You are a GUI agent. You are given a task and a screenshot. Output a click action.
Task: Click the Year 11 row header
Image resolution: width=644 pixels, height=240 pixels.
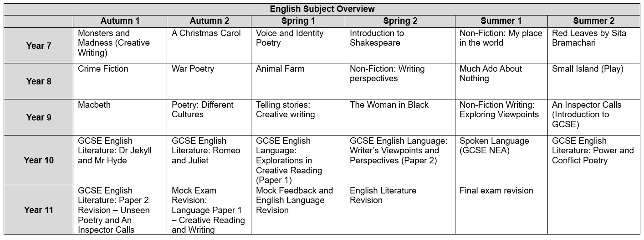tap(39, 210)
